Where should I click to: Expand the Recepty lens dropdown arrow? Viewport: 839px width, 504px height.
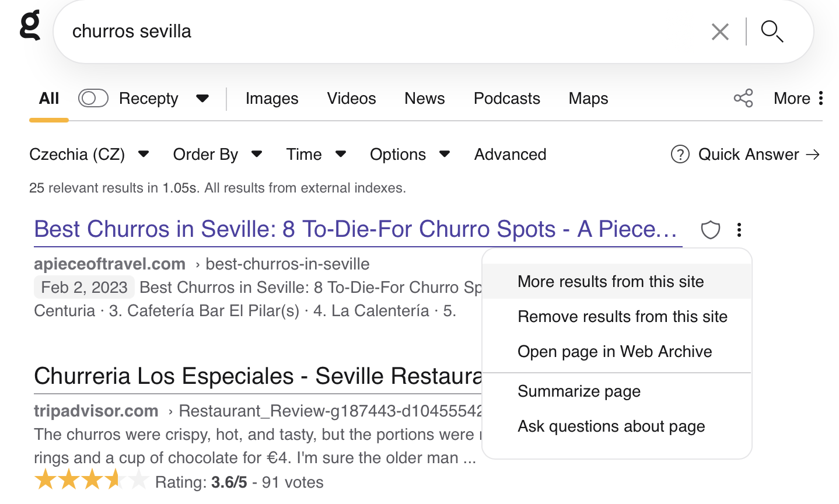[x=202, y=98]
